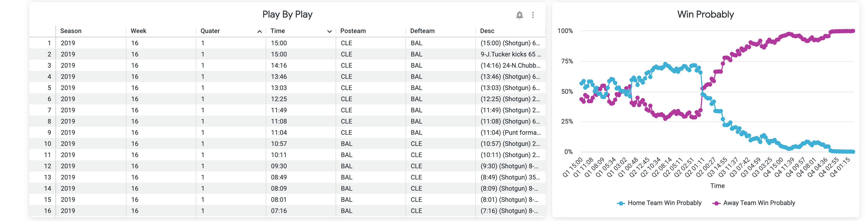Screen dimensions: 868x221
Task: Sort table by the Week column header
Action: tap(138, 31)
